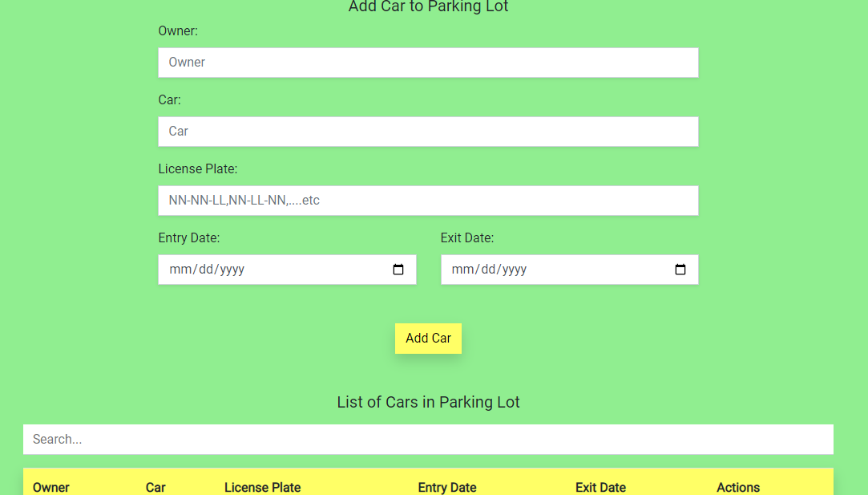Open the Entry Date calendar picker icon
Image resolution: width=868 pixels, height=495 pixels.
click(398, 270)
